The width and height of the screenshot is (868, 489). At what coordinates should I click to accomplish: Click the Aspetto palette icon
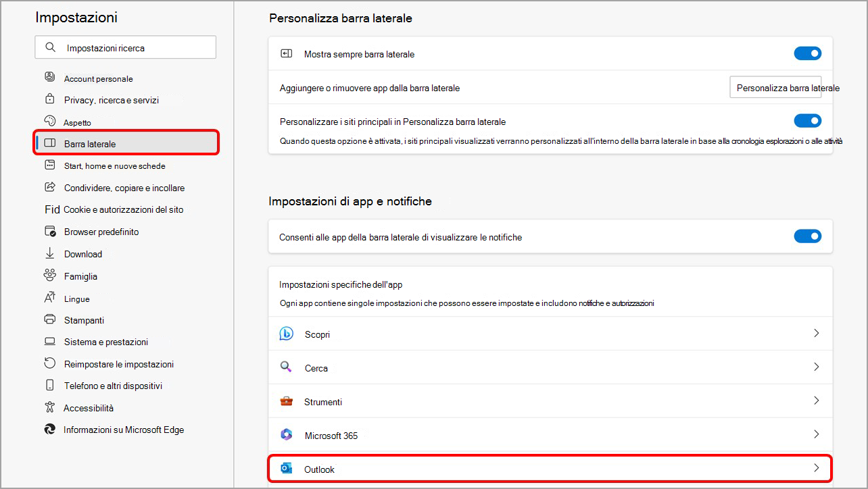pos(49,121)
